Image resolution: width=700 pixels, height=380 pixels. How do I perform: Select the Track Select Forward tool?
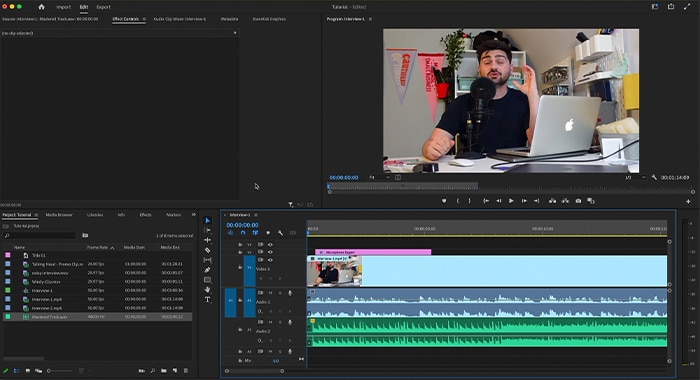coord(208,230)
